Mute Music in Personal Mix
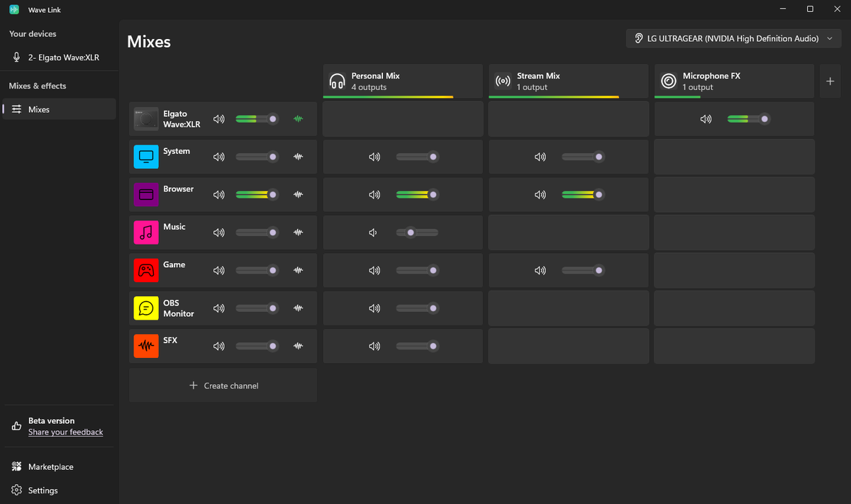The image size is (851, 504). pos(373,233)
